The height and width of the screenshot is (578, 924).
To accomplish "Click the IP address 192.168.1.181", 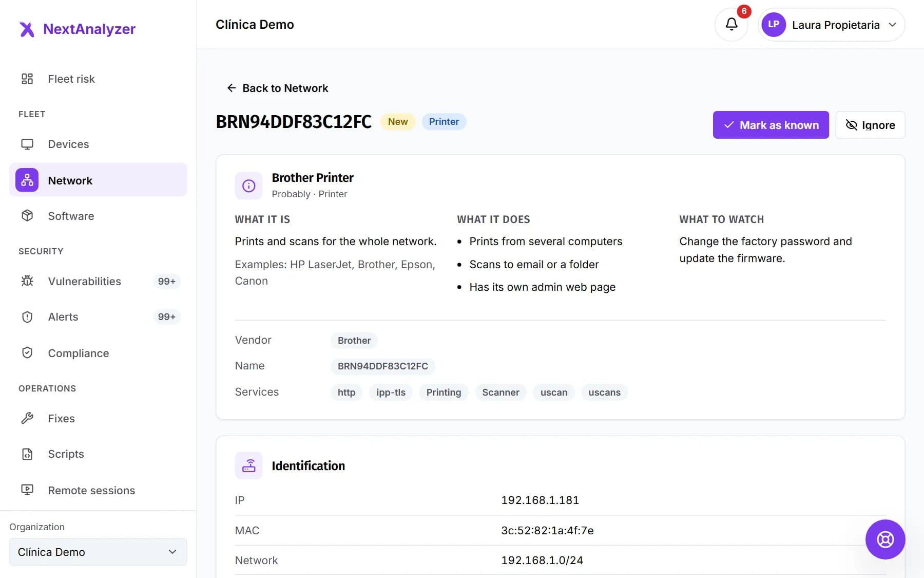I will coord(540,500).
